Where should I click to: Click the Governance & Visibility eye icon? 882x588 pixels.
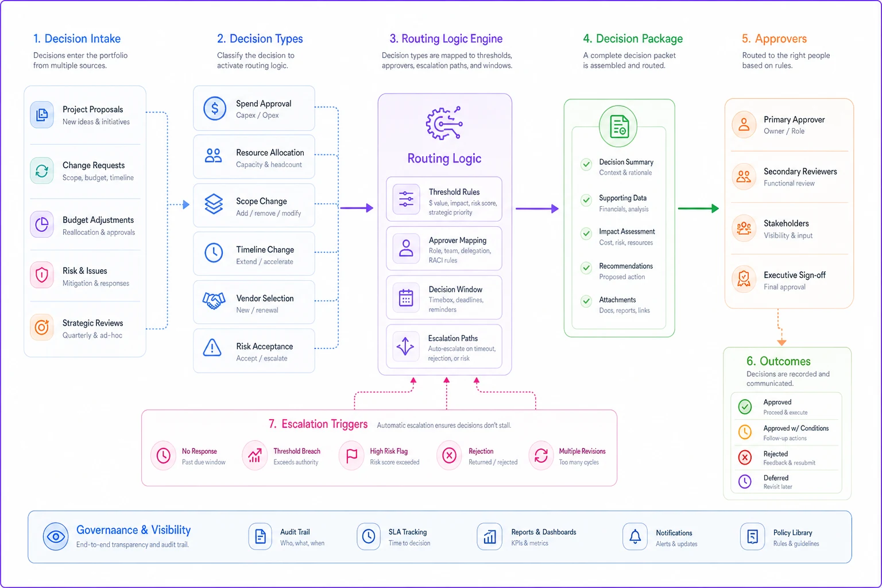(x=56, y=537)
